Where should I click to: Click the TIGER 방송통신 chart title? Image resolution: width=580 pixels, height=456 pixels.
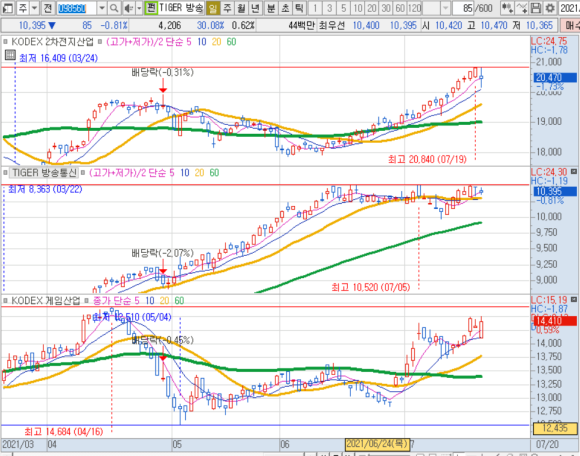pyautogui.click(x=44, y=173)
